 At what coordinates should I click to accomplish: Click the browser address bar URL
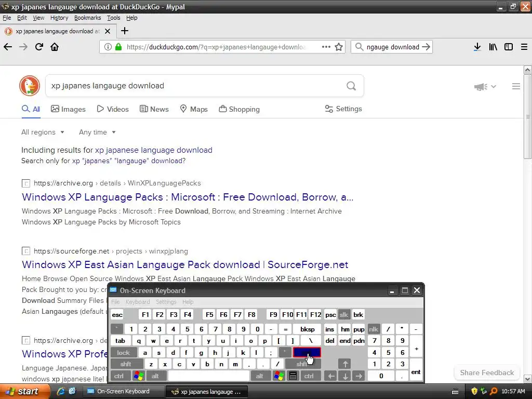(216, 47)
